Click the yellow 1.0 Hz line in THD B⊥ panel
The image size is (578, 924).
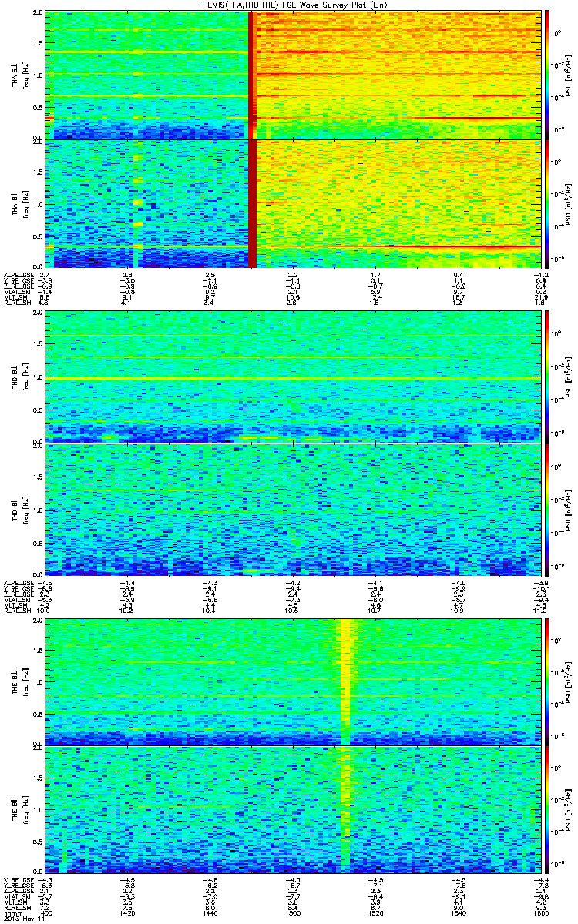point(292,378)
